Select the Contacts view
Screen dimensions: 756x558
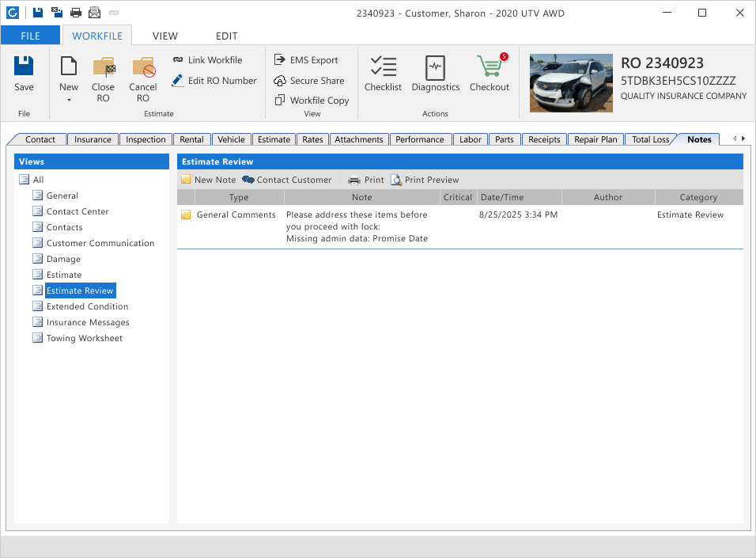pyautogui.click(x=58, y=227)
